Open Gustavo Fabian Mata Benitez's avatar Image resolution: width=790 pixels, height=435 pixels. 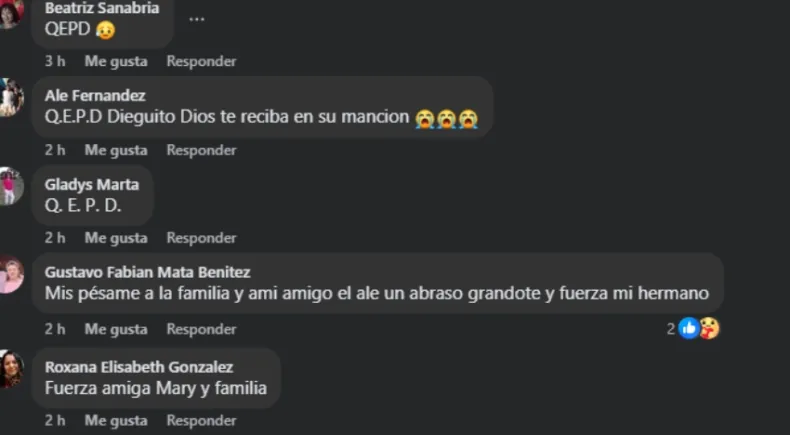click(11, 274)
